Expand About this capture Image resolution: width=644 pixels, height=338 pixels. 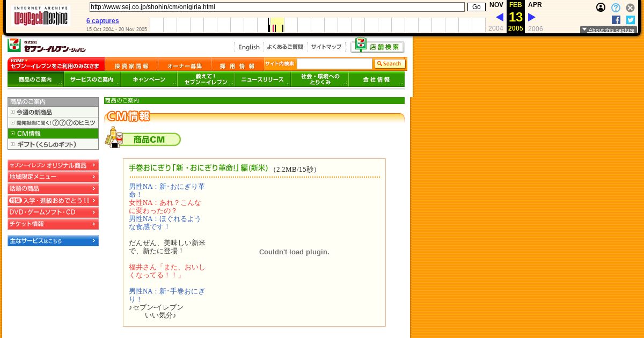[x=608, y=30]
